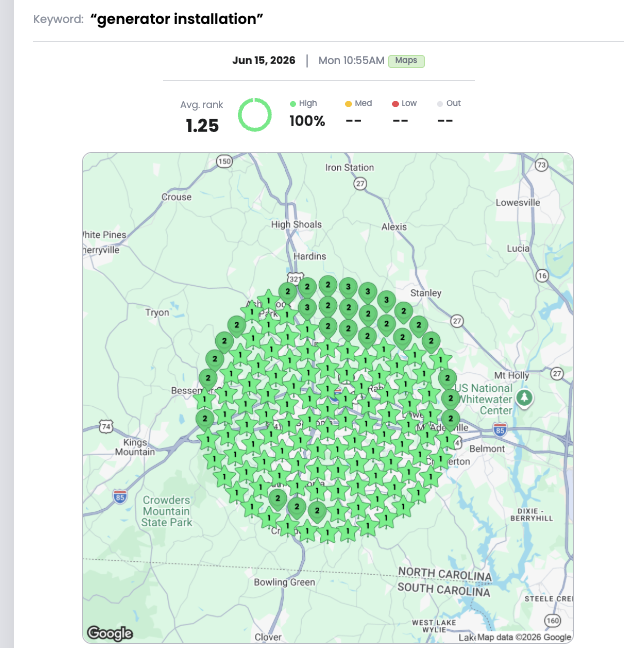This screenshot has height=648, width=642.
Task: Click the yellow Med legend dot
Action: 348,104
